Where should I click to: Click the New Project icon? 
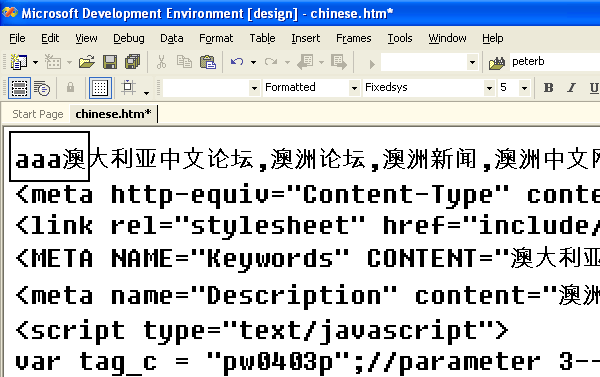18,62
